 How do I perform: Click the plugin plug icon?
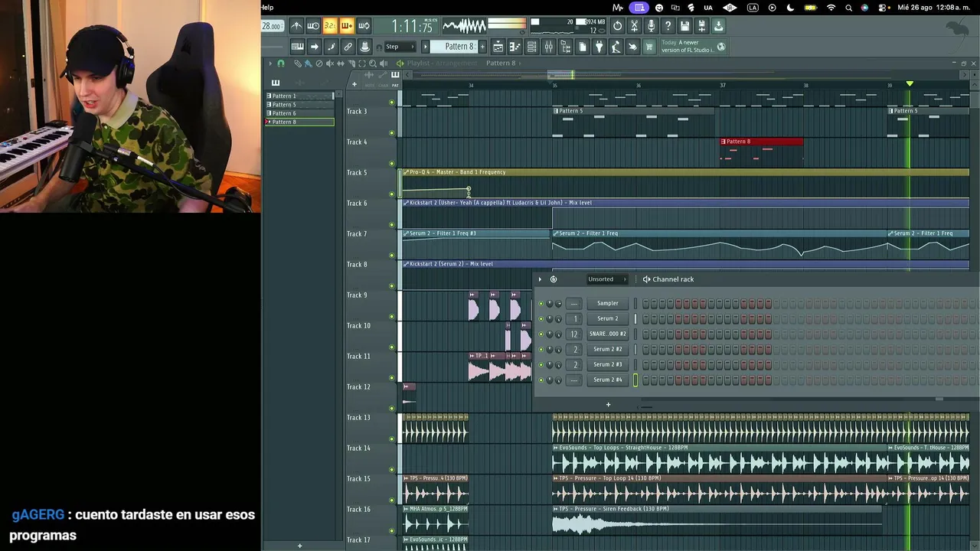coord(599,47)
